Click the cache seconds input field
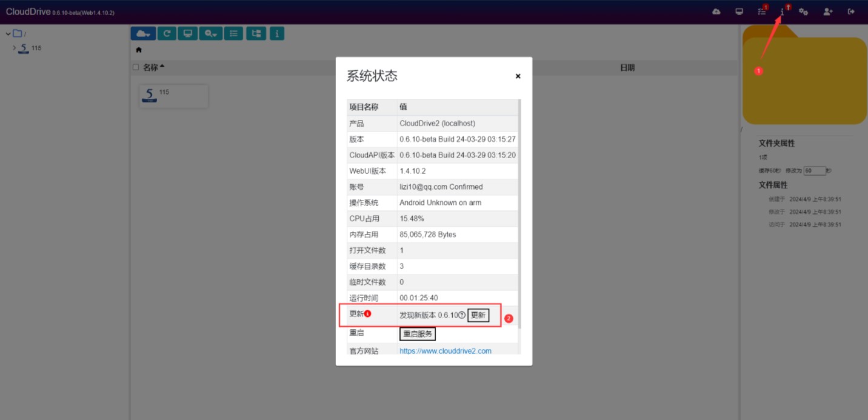Viewport: 868px width, 420px height. pyautogui.click(x=814, y=171)
